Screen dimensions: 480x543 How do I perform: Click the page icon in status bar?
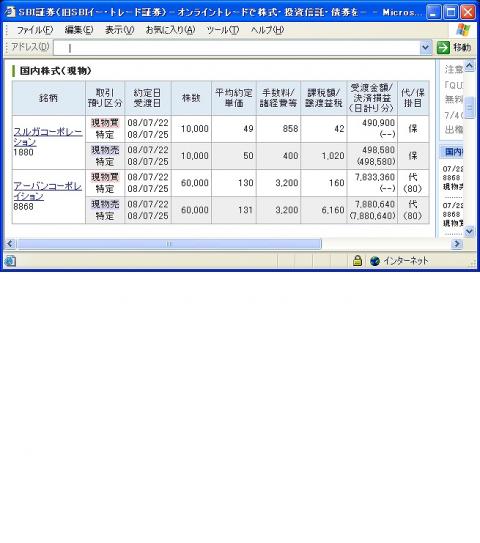(x=10, y=261)
